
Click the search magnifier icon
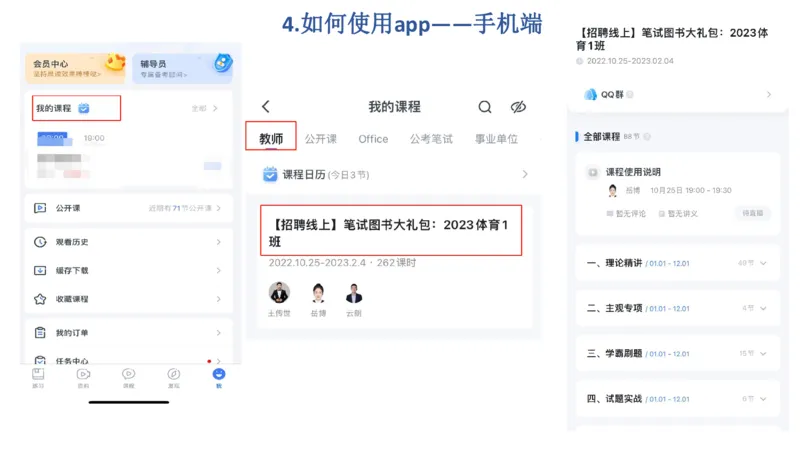(485, 107)
